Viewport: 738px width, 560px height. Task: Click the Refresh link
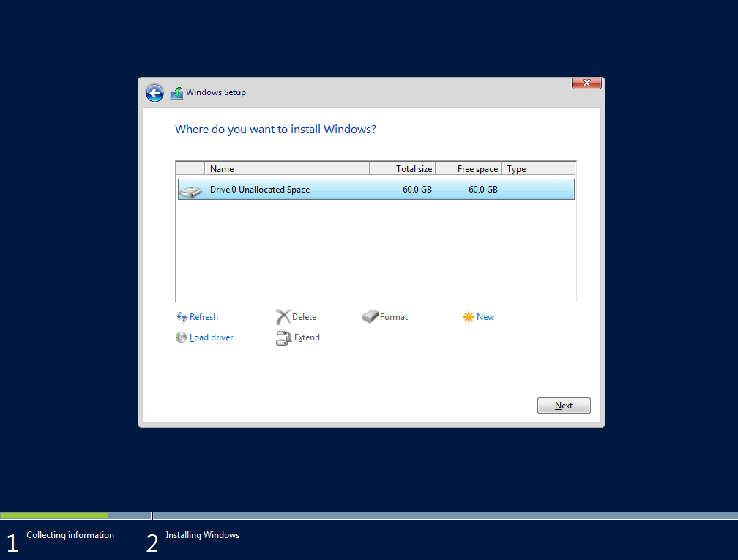pyautogui.click(x=204, y=317)
